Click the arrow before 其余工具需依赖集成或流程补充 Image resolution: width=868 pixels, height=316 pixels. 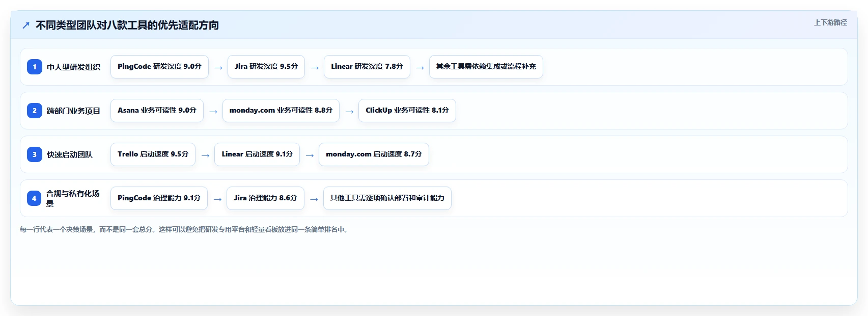point(420,68)
